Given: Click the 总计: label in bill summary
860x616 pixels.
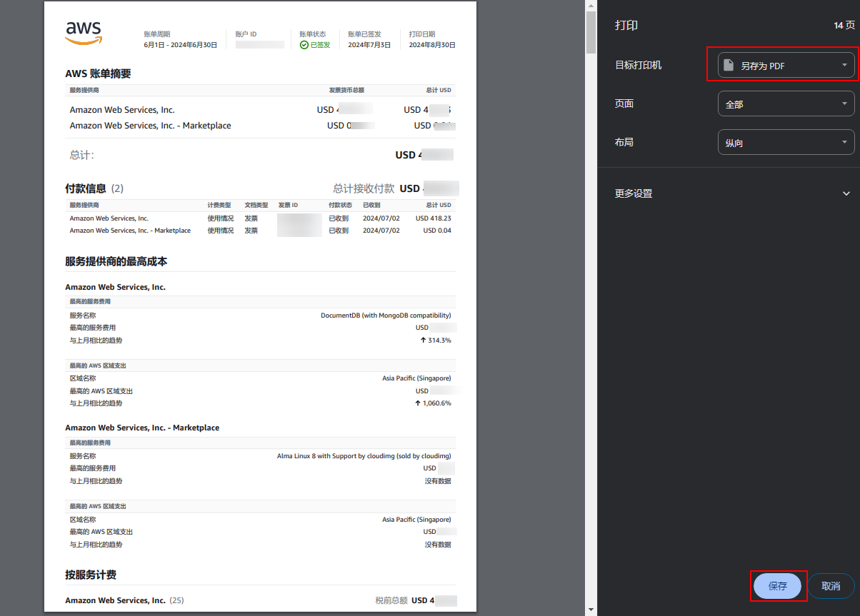Looking at the screenshot, I should pyautogui.click(x=81, y=155).
